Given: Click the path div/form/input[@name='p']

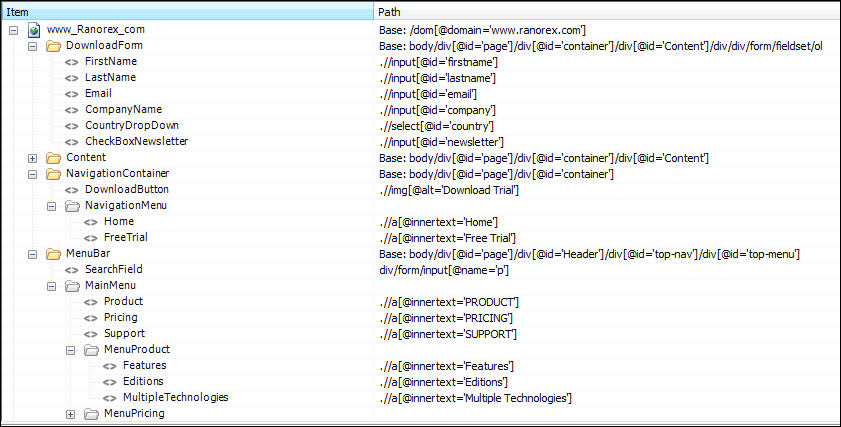Looking at the screenshot, I should [444, 270].
